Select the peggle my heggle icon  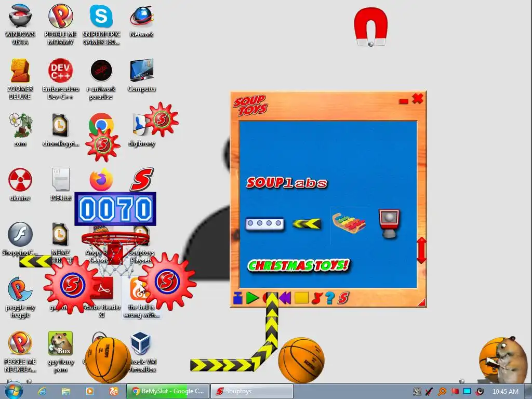click(x=20, y=297)
